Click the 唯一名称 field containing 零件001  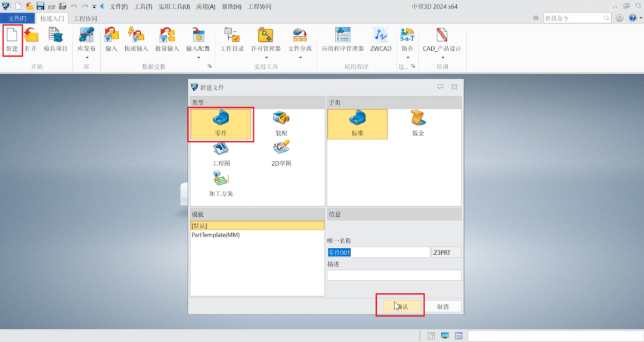(x=378, y=253)
